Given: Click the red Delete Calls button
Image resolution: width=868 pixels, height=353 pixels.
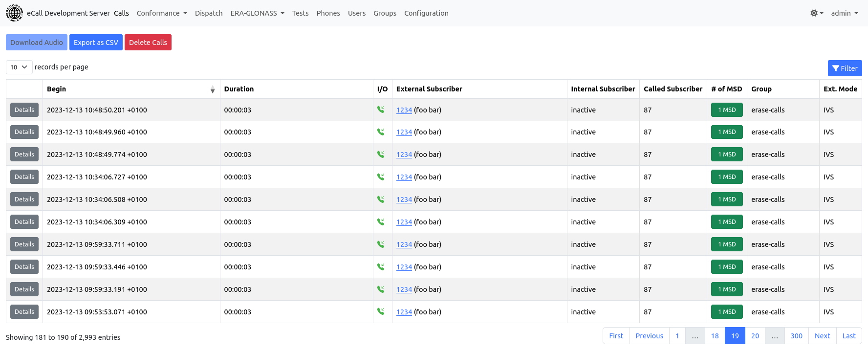Looking at the screenshot, I should 148,43.
